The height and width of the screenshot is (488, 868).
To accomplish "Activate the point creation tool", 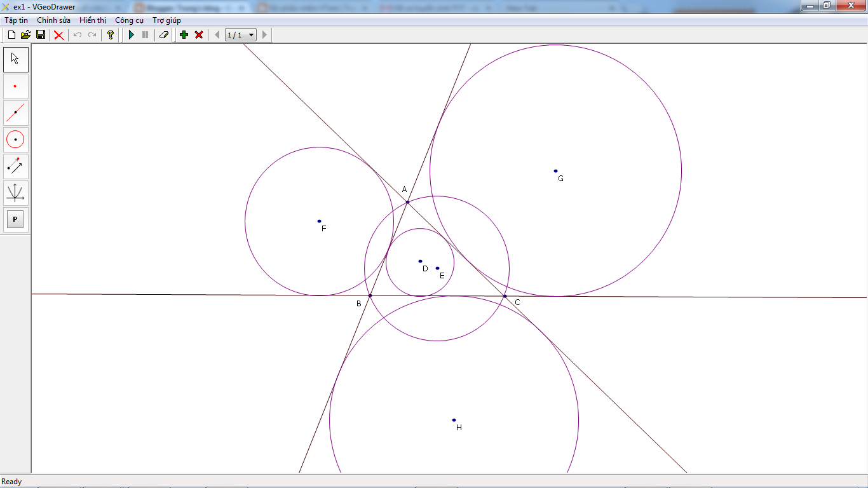I will (15, 86).
